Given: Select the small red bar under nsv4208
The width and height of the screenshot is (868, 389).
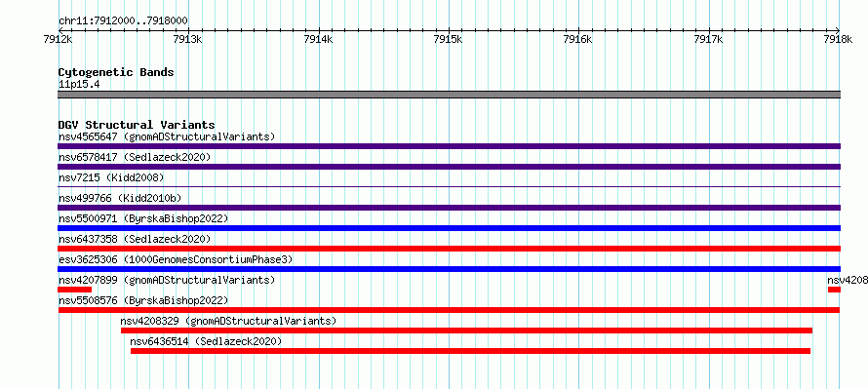Looking at the screenshot, I should click(834, 290).
